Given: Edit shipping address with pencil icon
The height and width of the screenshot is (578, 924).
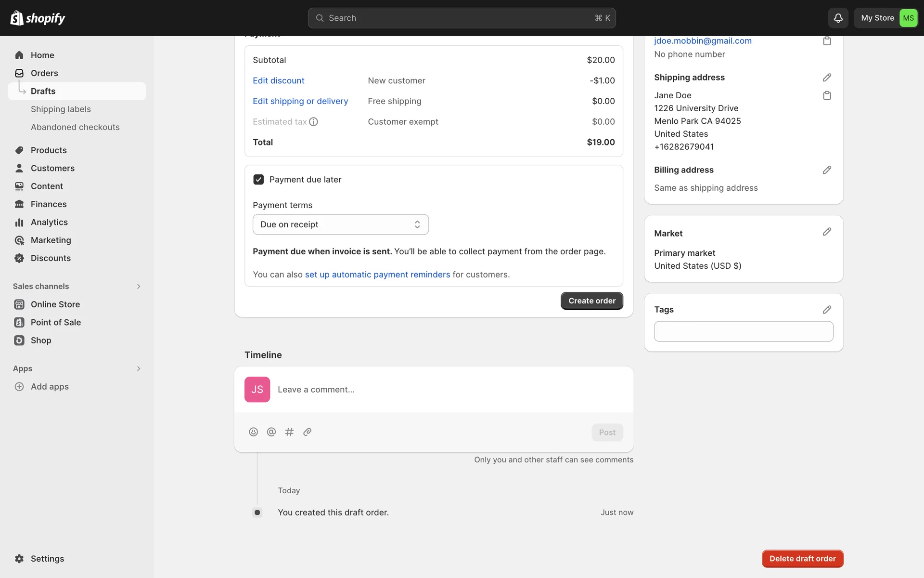Looking at the screenshot, I should tap(827, 78).
